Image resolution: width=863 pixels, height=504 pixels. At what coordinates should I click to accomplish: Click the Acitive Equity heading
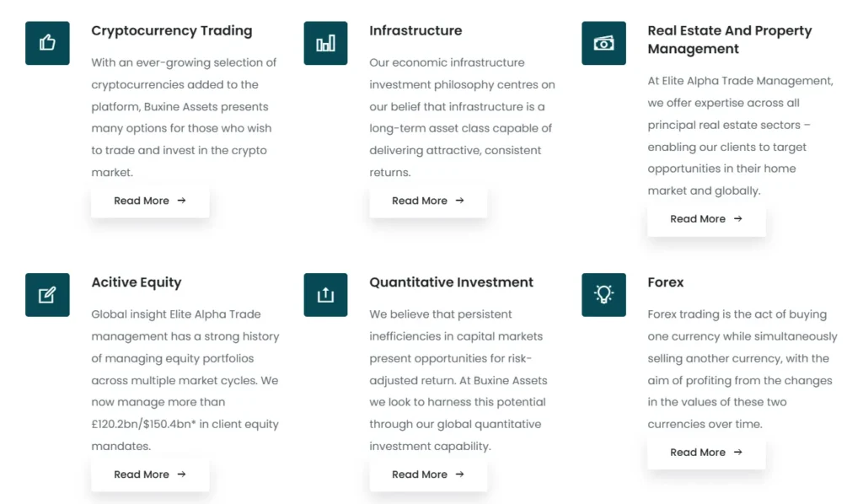click(x=137, y=283)
